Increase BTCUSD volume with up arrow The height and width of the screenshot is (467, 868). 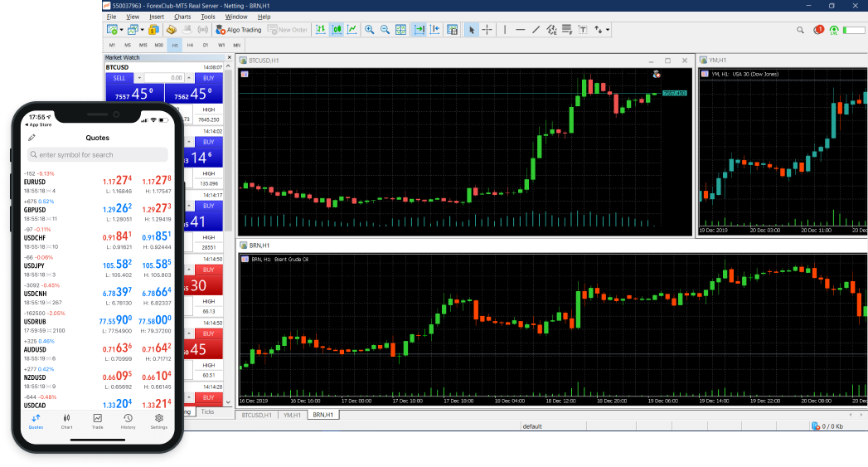(x=189, y=78)
